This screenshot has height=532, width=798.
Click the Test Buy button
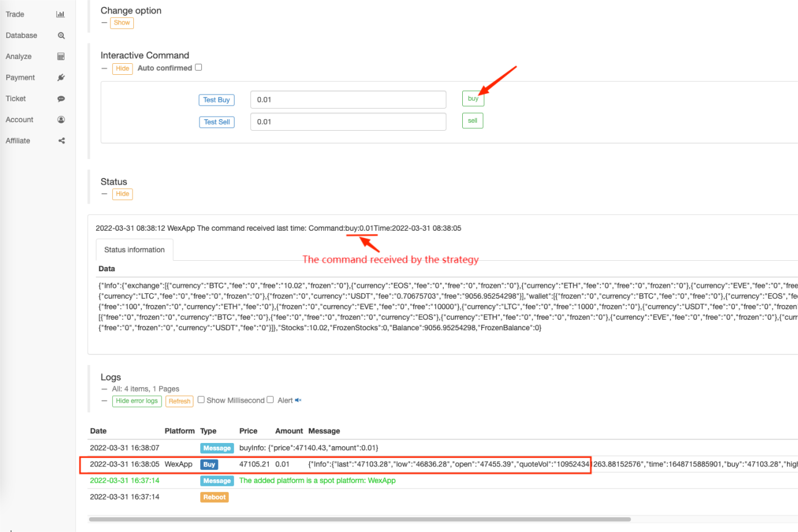pos(216,100)
